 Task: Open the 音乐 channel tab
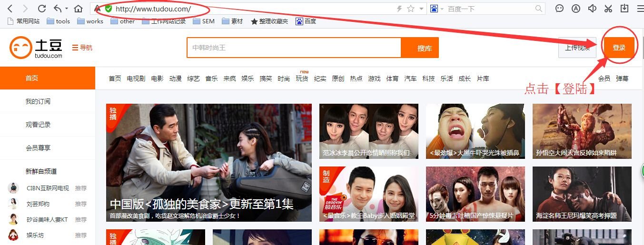tap(211, 78)
